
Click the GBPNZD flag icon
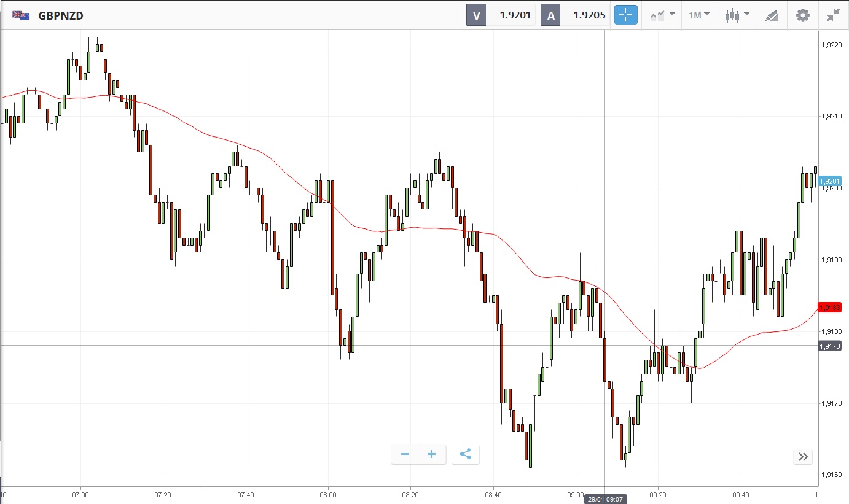click(x=21, y=15)
